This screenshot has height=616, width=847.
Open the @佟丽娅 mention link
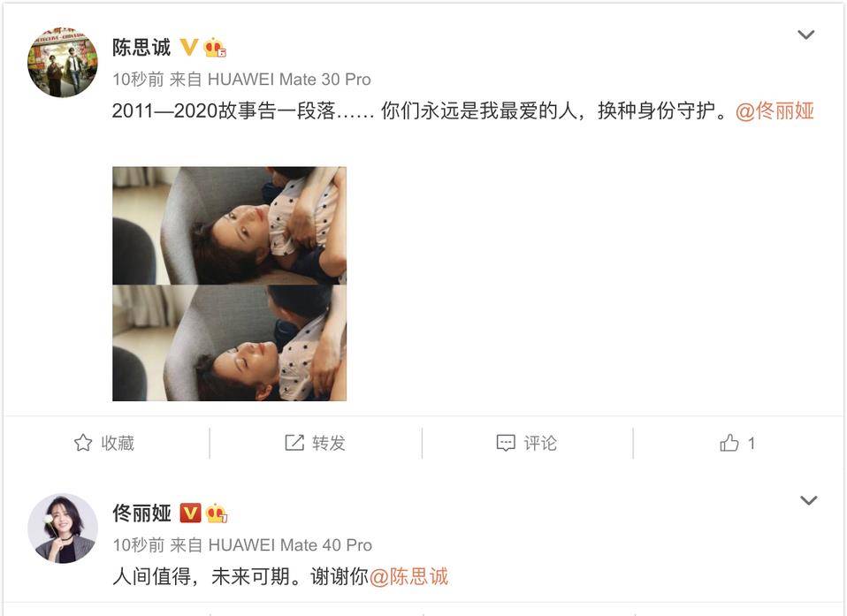(775, 111)
